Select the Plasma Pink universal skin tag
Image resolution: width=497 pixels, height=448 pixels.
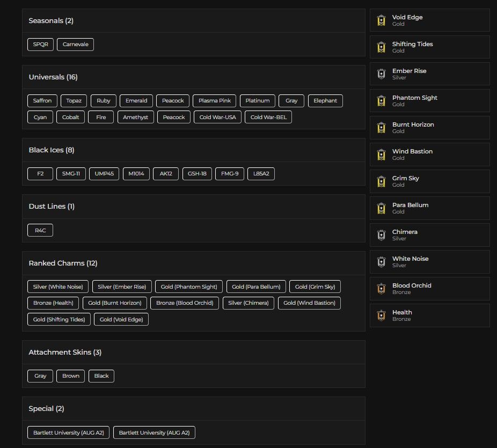(x=215, y=101)
